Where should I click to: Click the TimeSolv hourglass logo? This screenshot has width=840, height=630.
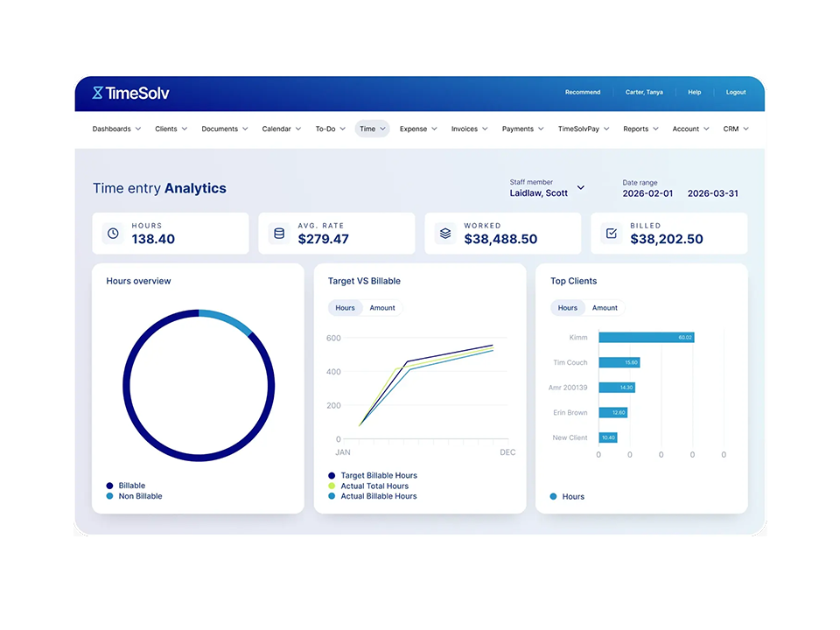(98, 93)
